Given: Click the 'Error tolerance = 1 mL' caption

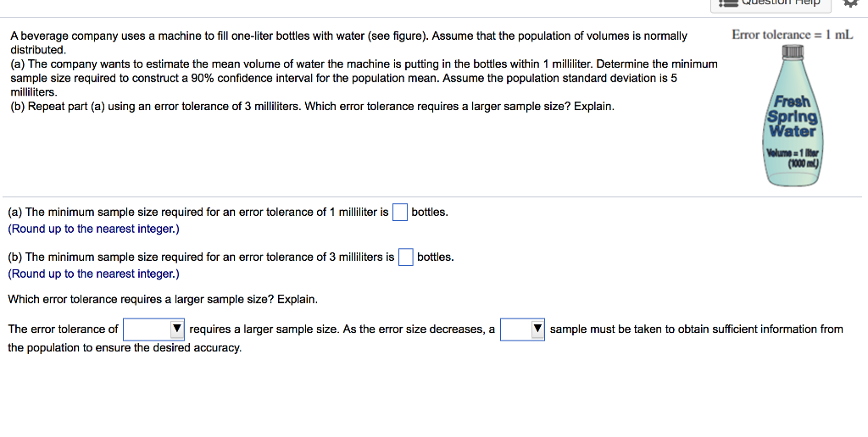Looking at the screenshot, I should point(793,35).
